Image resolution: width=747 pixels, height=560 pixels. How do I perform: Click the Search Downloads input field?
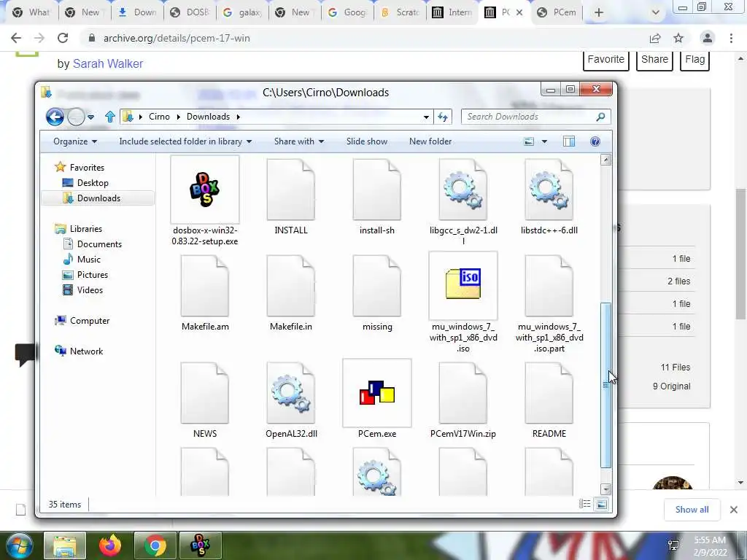click(x=529, y=117)
